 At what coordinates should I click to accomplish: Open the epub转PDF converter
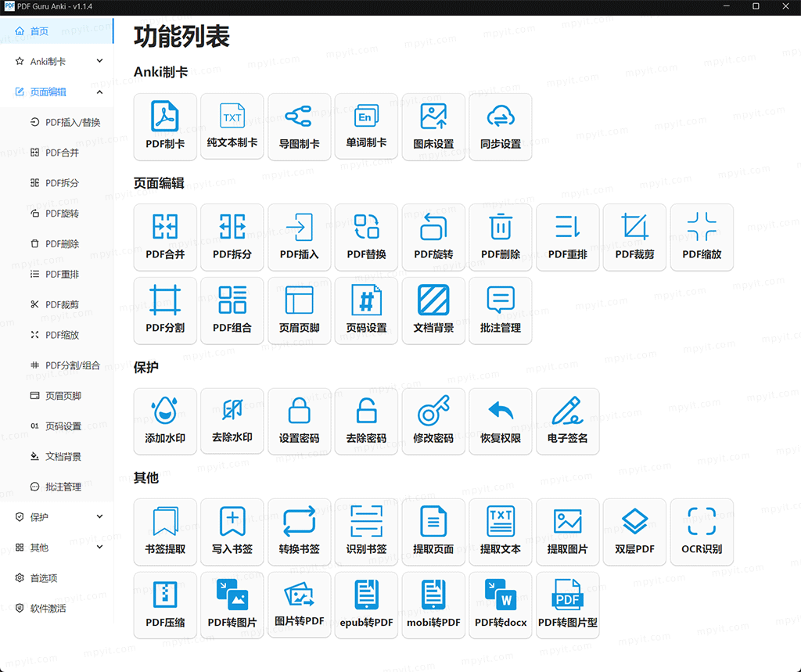coord(366,606)
